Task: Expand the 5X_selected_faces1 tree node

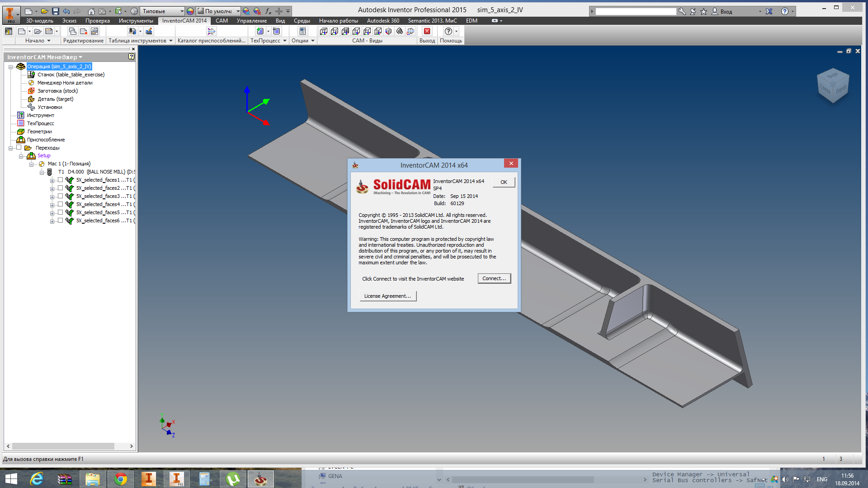Action: click(x=52, y=181)
